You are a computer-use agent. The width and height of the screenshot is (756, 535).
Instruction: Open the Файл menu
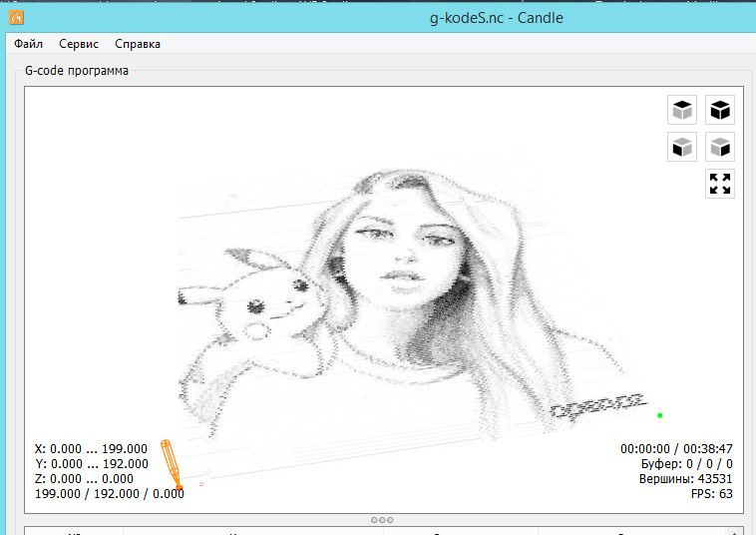(29, 44)
